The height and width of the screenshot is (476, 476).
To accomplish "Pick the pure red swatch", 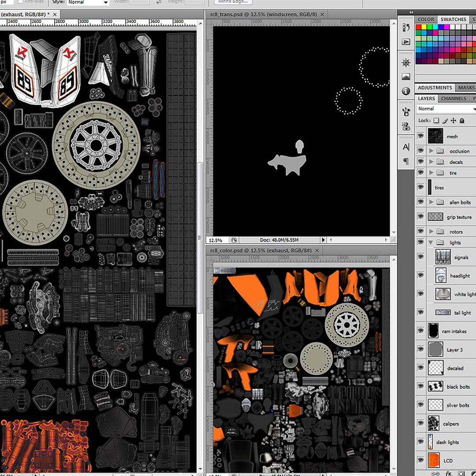I will 418,27.
